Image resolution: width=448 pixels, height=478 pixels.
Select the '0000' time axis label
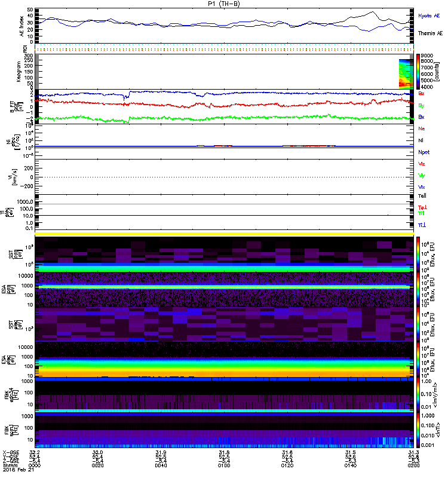35,466
